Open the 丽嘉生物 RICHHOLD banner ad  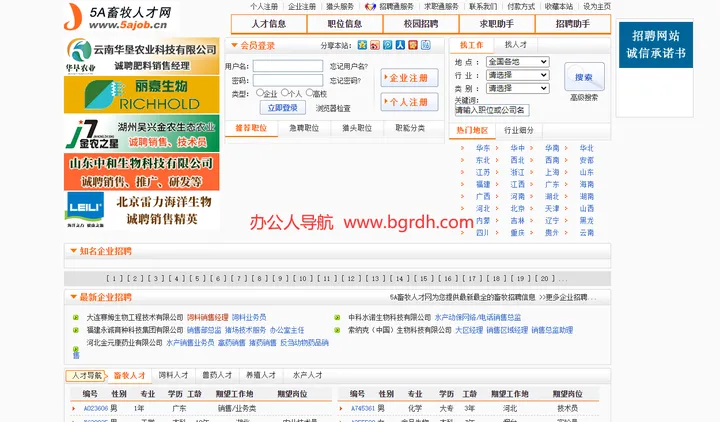(141, 95)
